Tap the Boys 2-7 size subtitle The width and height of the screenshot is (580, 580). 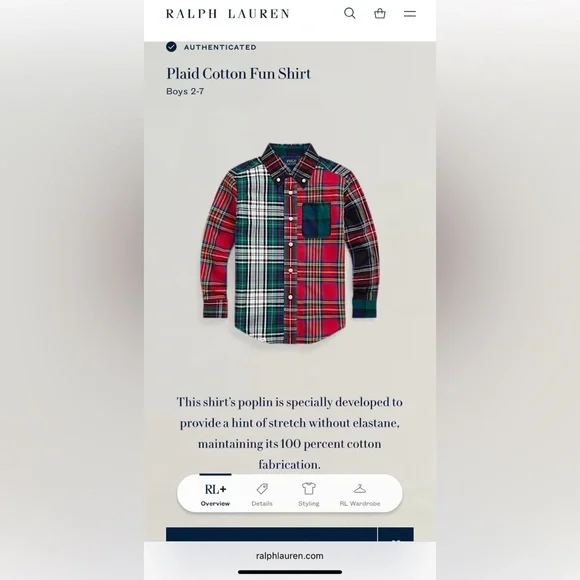pyautogui.click(x=185, y=91)
